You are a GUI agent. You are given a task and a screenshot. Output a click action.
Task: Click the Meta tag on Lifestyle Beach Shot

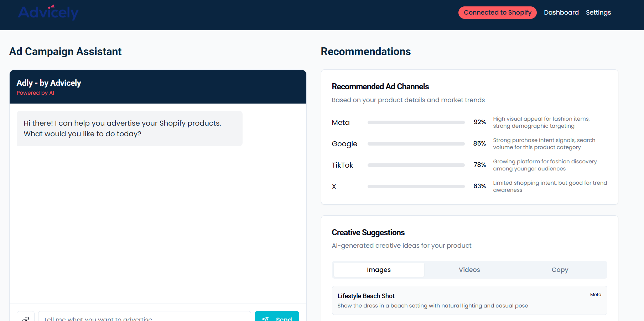point(596,295)
